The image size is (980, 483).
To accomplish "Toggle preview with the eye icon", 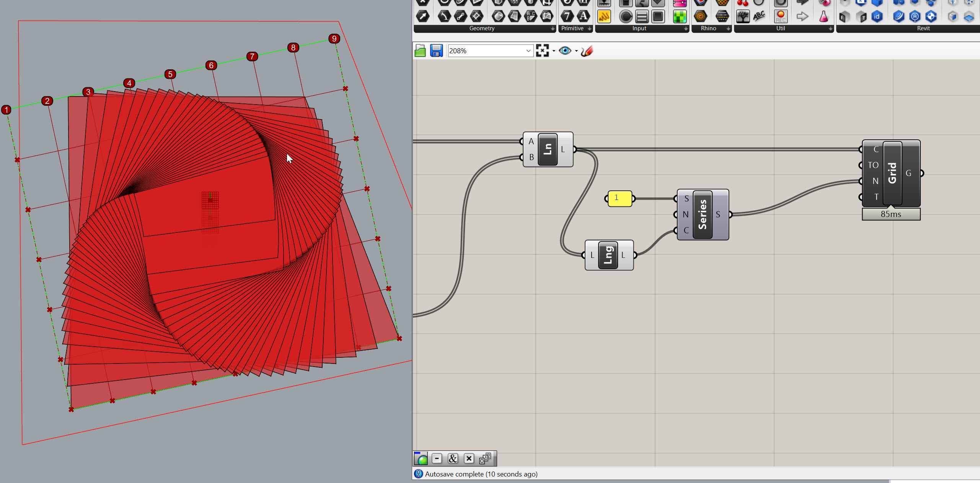I will pos(565,51).
